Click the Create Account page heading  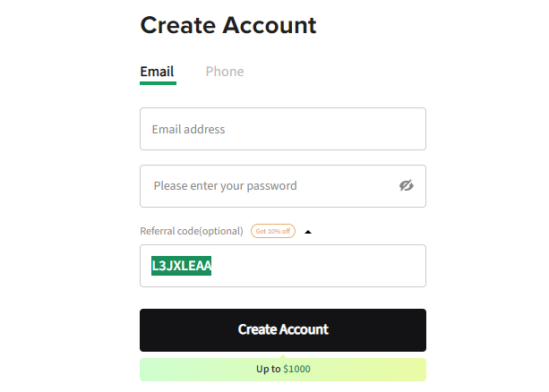(228, 25)
